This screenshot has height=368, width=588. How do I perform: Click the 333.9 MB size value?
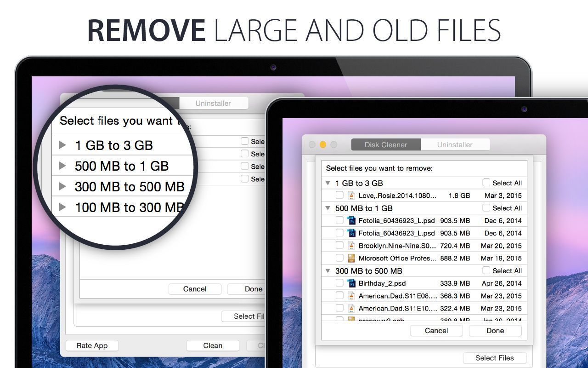[455, 283]
